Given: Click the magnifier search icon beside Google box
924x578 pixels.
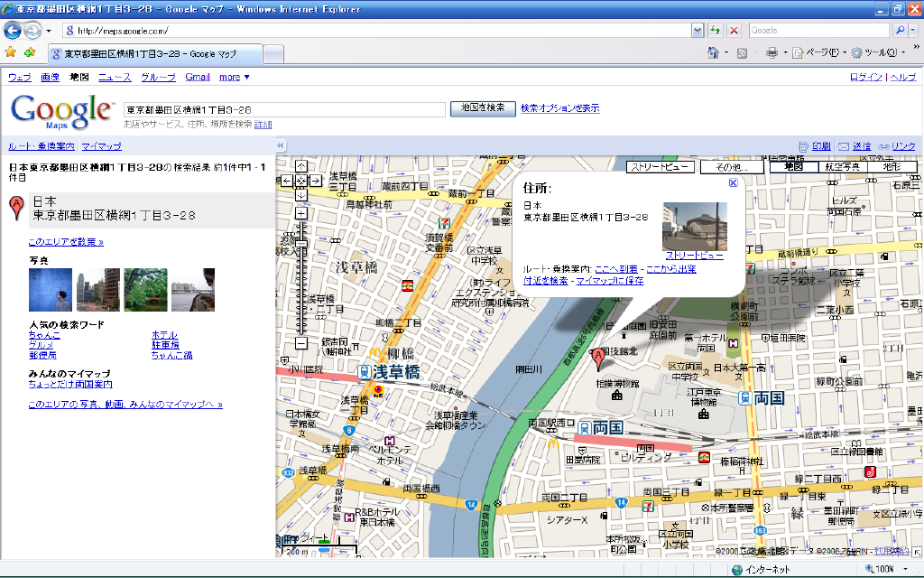Looking at the screenshot, I should pos(900,30).
